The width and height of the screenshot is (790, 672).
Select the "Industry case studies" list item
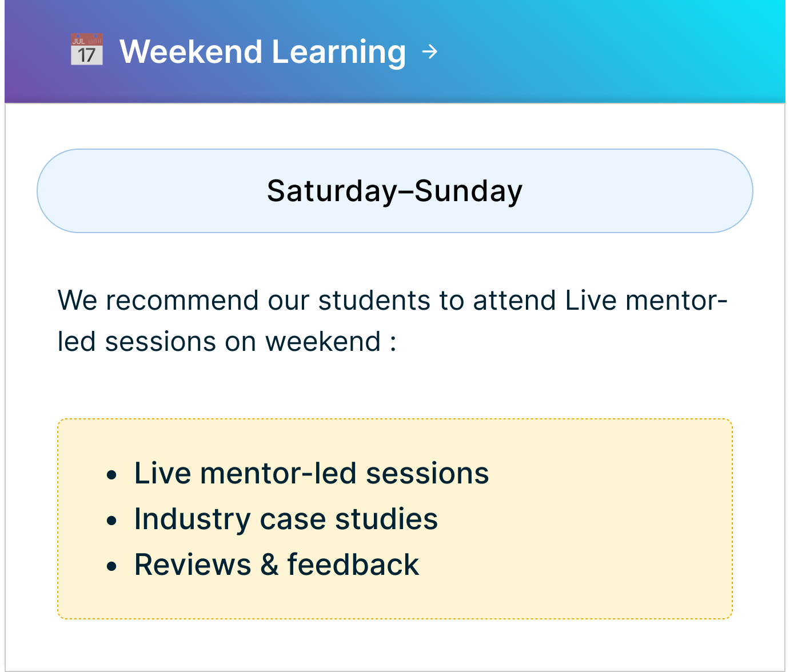(286, 519)
